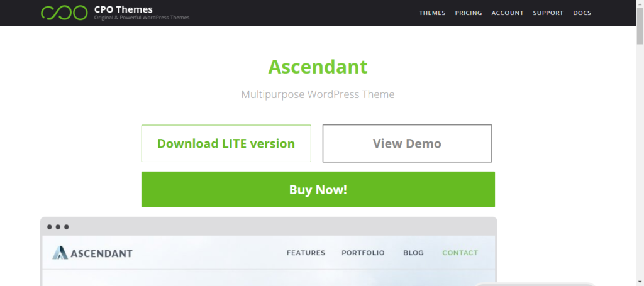This screenshot has width=644, height=286.
Task: Click the CPO Themes green infinity logo
Action: tap(64, 13)
